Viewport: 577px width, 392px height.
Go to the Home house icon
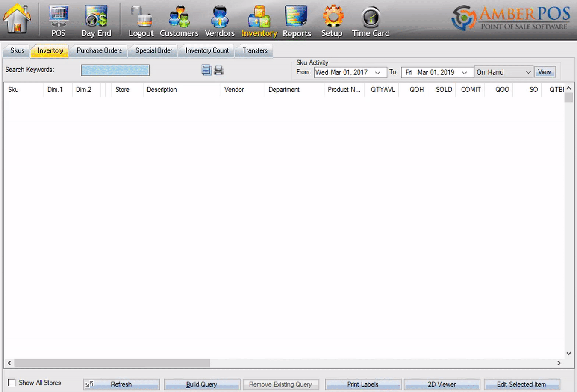pyautogui.click(x=17, y=19)
